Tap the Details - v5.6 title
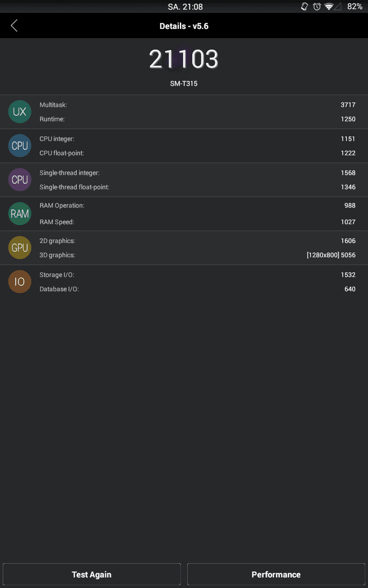This screenshot has height=588, width=368. [184, 26]
